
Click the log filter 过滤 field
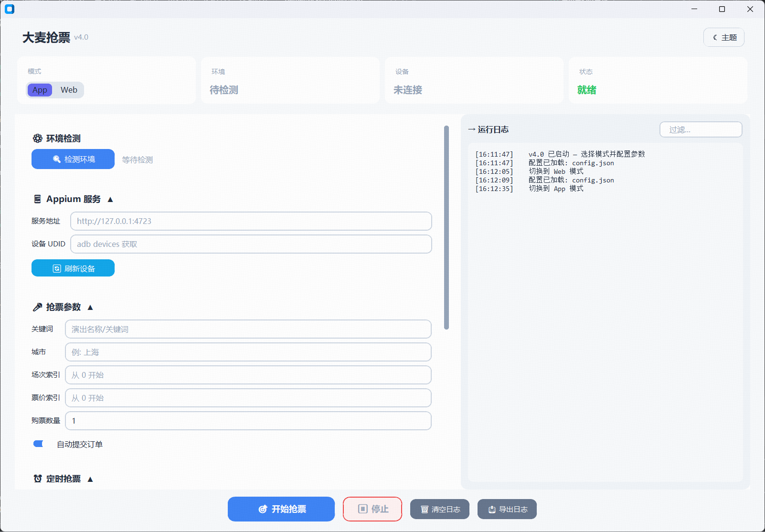(701, 129)
